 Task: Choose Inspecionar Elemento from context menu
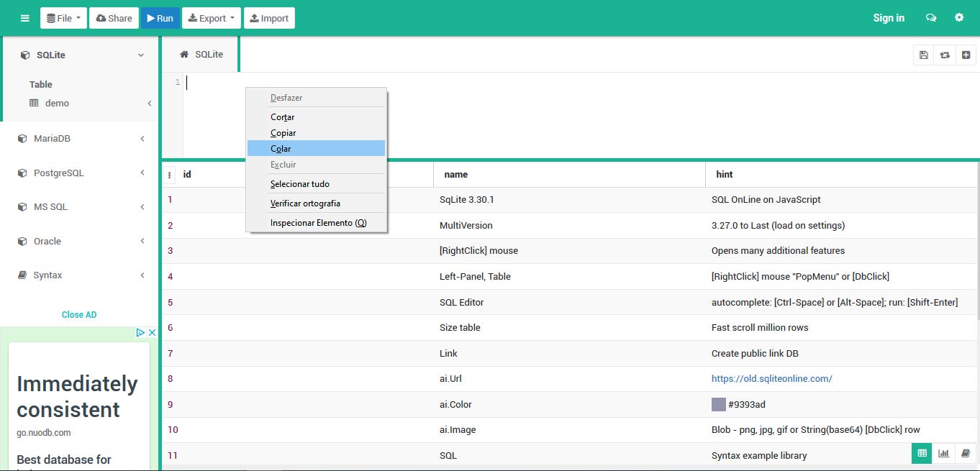(x=316, y=223)
